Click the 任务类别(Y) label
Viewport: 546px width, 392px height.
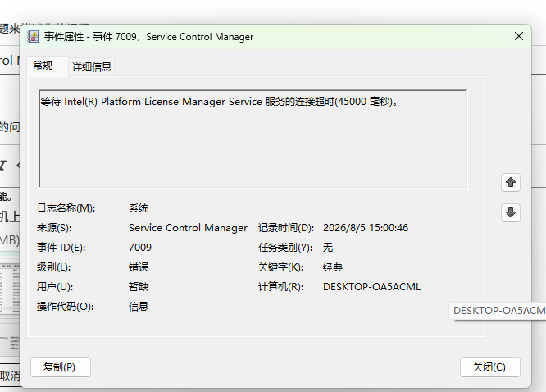(285, 248)
